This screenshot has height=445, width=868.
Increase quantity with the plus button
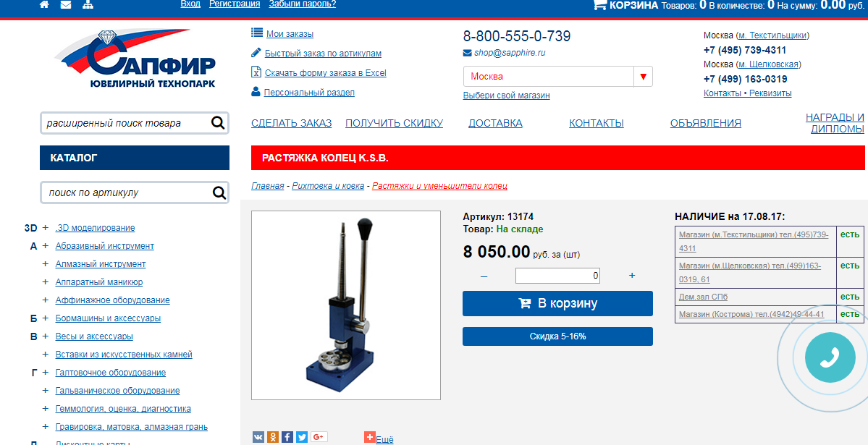coord(631,276)
